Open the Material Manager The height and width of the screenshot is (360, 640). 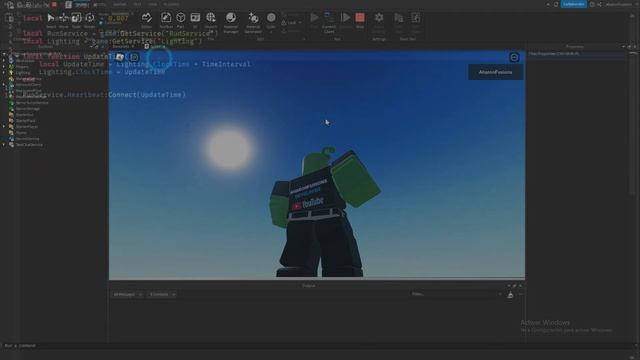pyautogui.click(x=231, y=22)
